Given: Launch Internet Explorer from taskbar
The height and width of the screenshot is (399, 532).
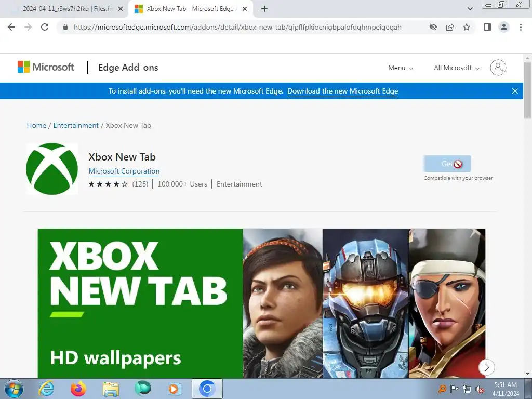Looking at the screenshot, I should (46, 389).
